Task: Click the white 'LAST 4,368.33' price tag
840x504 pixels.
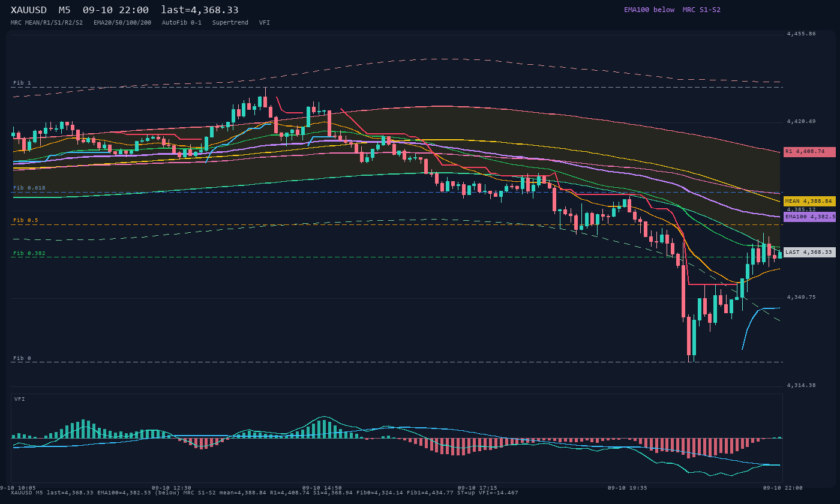Action: click(x=809, y=252)
